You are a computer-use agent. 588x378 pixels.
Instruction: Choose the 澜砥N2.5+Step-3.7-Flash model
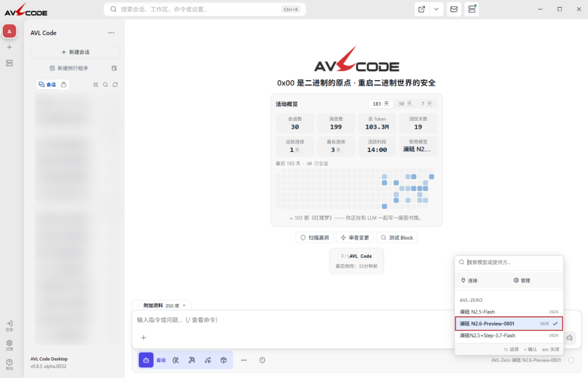coord(509,336)
